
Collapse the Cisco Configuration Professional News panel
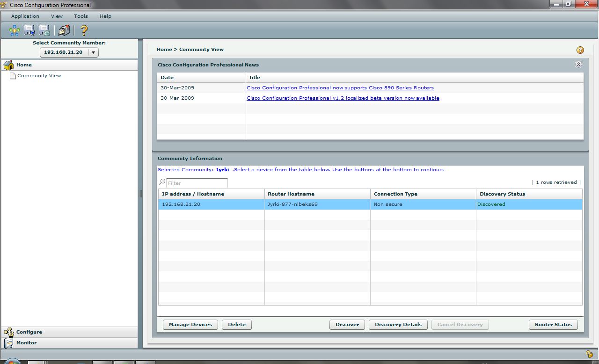[x=578, y=65]
